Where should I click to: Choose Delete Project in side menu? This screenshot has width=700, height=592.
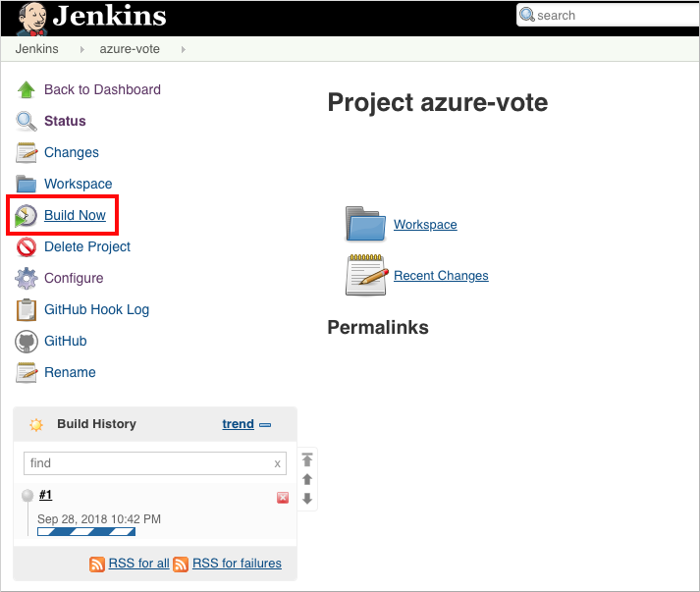coord(87,246)
